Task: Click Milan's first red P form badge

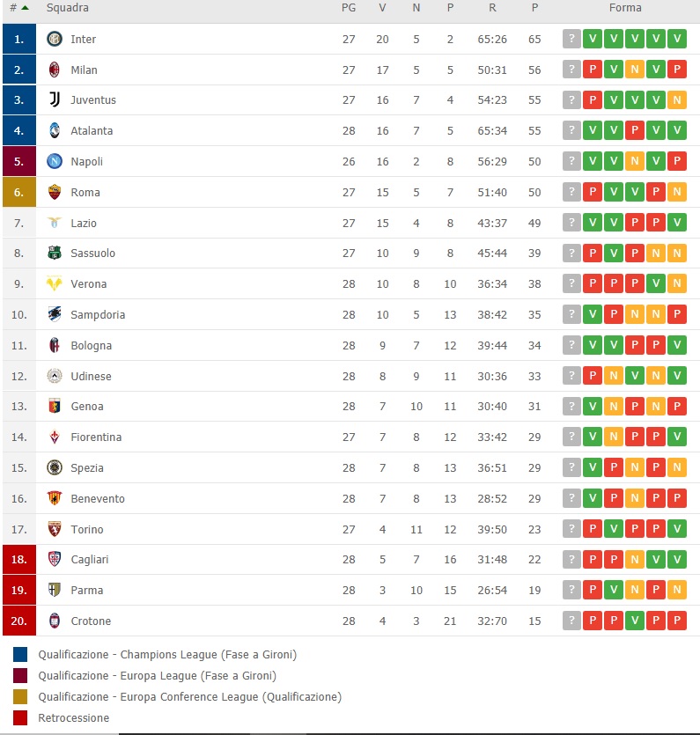Action: point(593,70)
